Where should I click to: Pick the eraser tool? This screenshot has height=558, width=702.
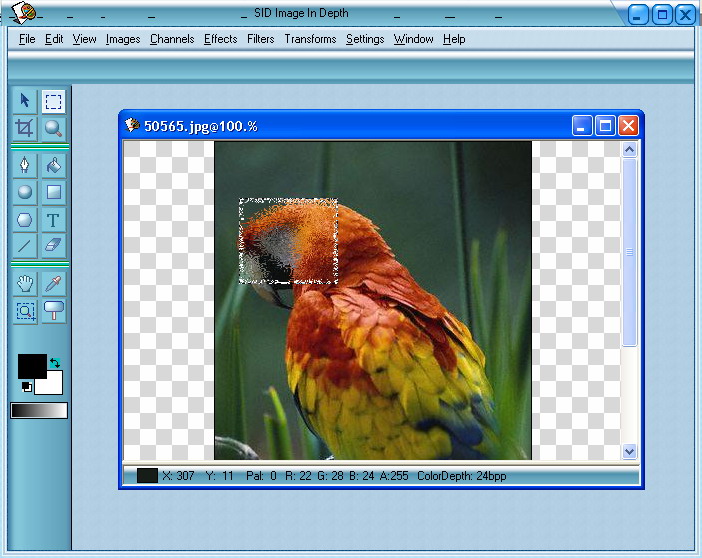click(54, 245)
